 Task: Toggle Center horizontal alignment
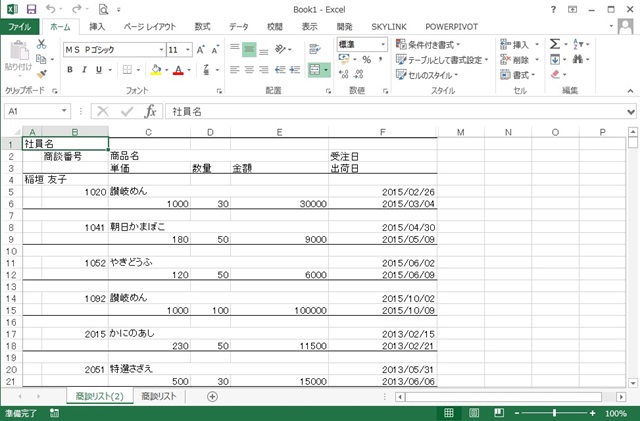pos(249,70)
